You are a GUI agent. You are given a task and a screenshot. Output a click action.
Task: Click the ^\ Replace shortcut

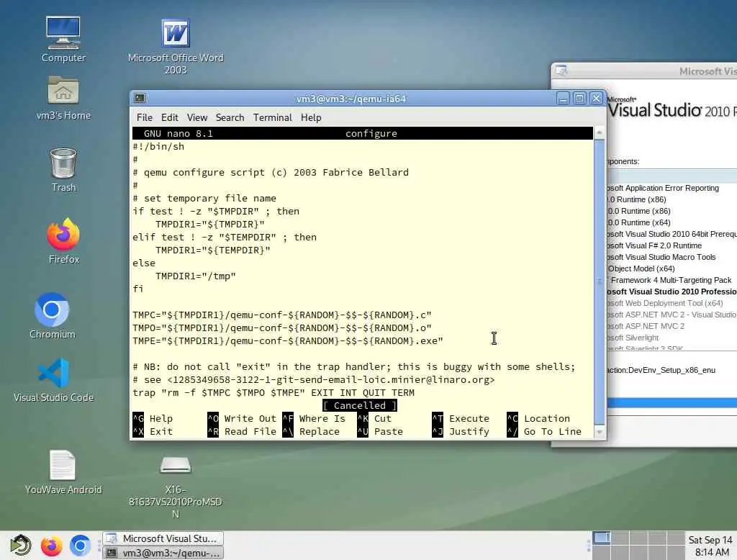point(311,432)
